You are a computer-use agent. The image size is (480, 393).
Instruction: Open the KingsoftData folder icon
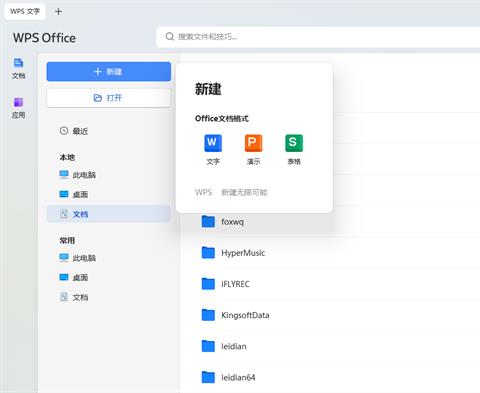tap(208, 315)
